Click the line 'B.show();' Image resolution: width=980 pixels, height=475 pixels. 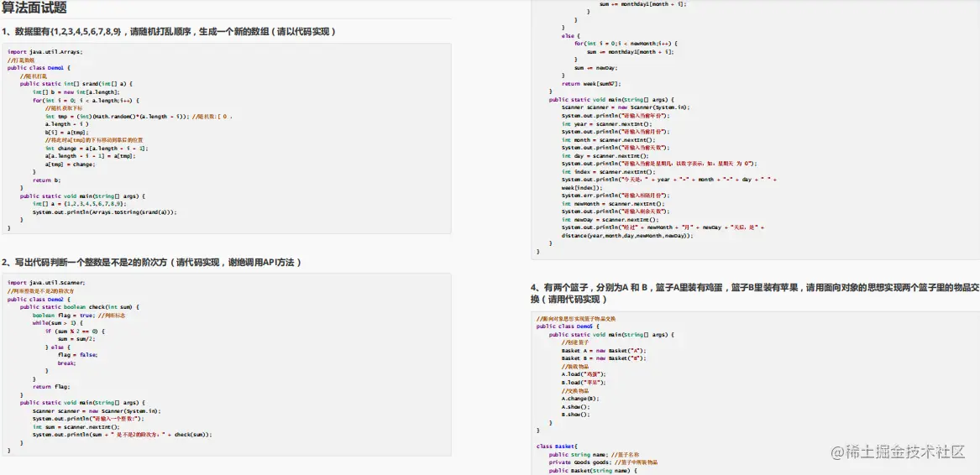(576, 415)
